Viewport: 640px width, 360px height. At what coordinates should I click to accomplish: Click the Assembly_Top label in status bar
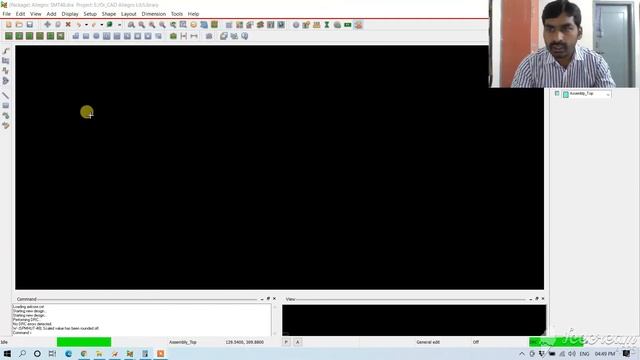click(182, 342)
